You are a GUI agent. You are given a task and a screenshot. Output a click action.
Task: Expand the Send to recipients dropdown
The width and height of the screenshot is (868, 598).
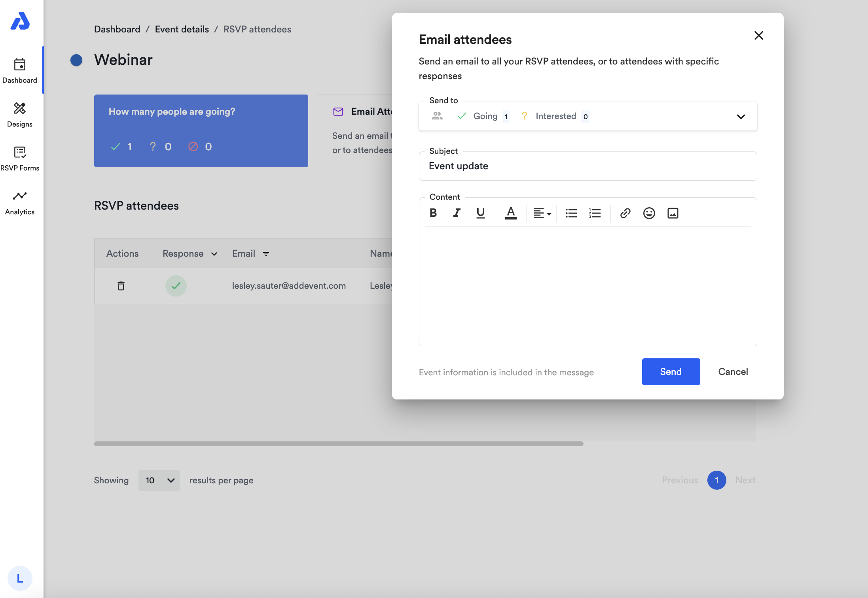(741, 117)
